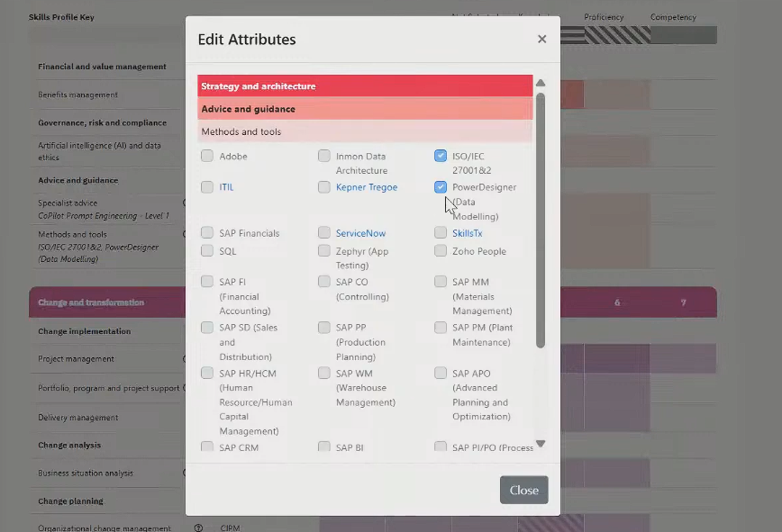782x532 pixels.
Task: Click the Change analysis heading
Action: tap(69, 445)
